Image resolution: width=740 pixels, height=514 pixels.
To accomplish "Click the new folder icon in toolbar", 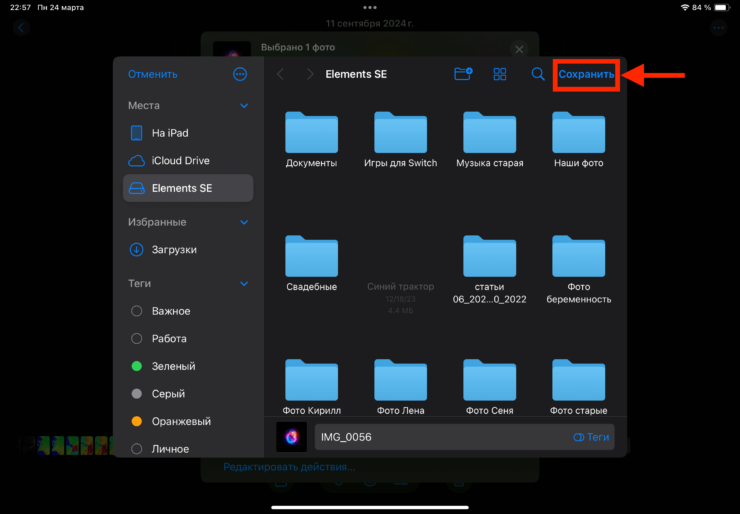I will 463,74.
